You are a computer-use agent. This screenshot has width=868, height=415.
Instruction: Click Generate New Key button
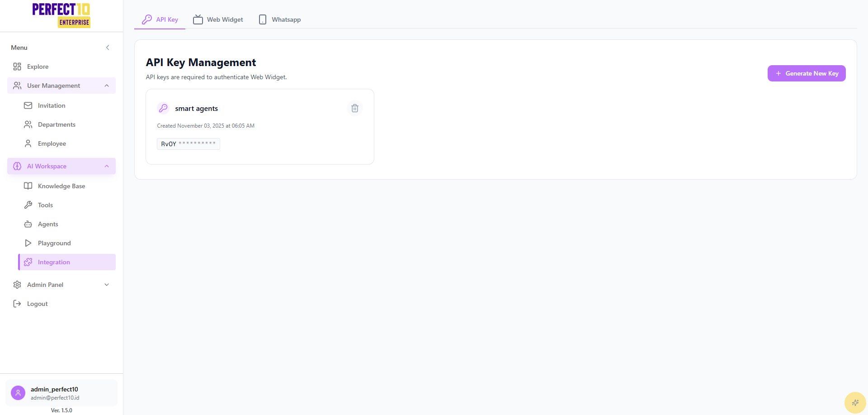[x=807, y=73]
